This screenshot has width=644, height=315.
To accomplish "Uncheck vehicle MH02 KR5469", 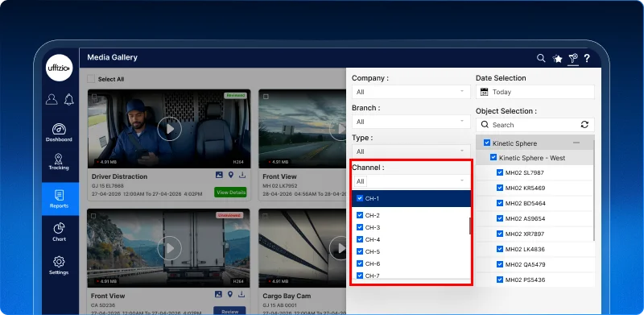I will [500, 188].
